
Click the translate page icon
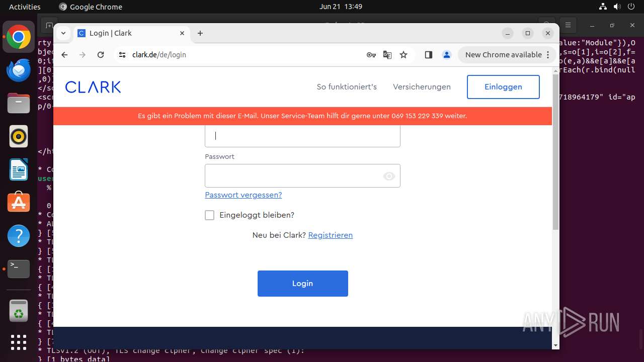pyautogui.click(x=387, y=55)
